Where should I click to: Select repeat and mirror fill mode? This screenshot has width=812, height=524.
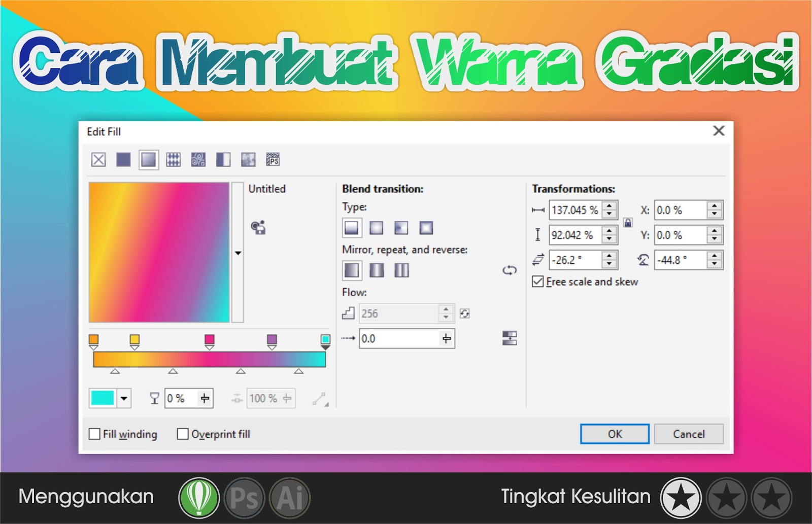pos(377,270)
